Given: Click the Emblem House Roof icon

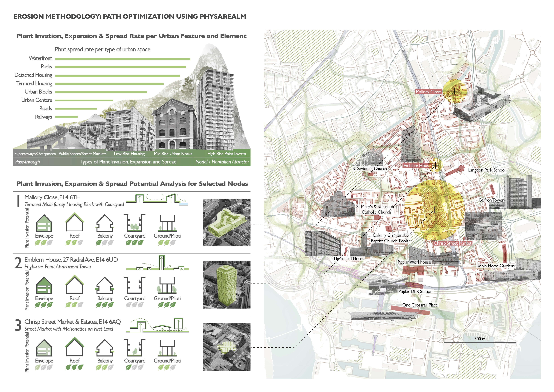Looking at the screenshot, I should [x=75, y=285].
